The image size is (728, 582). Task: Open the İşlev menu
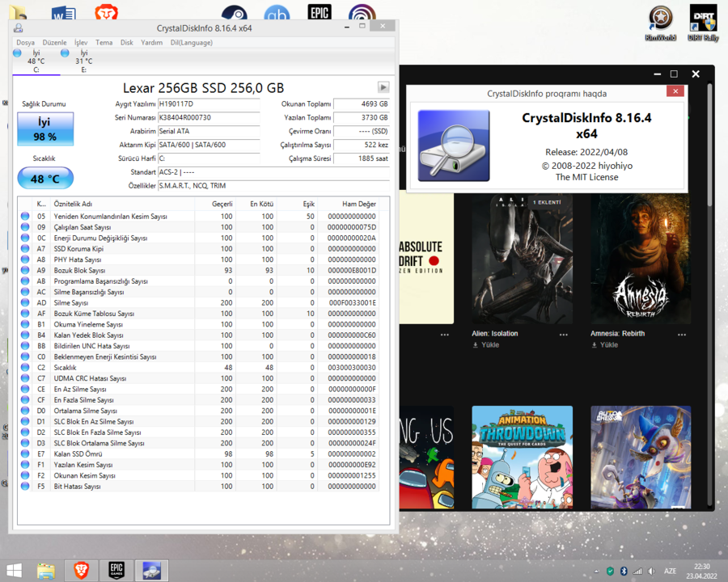81,42
